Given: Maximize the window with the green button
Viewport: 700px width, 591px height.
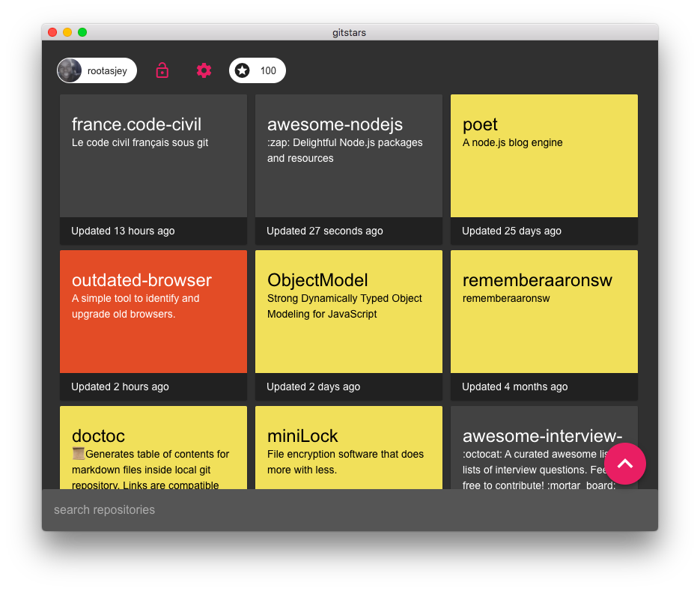Looking at the screenshot, I should pyautogui.click(x=82, y=32).
